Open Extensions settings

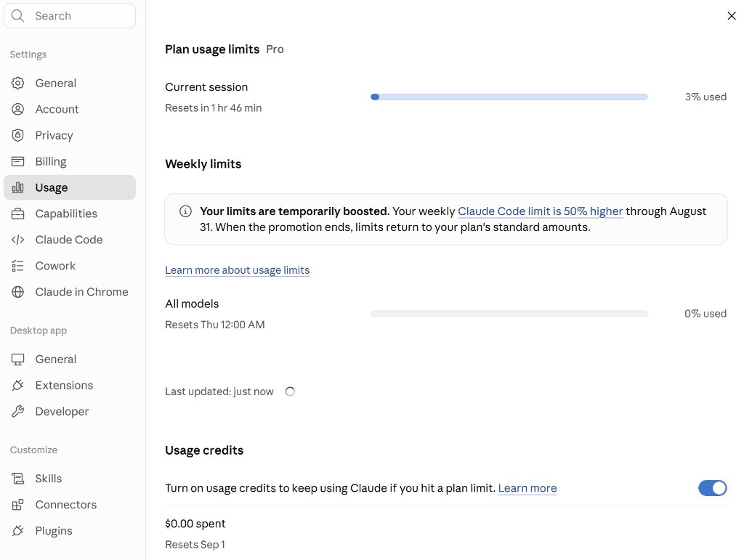pyautogui.click(x=70, y=385)
